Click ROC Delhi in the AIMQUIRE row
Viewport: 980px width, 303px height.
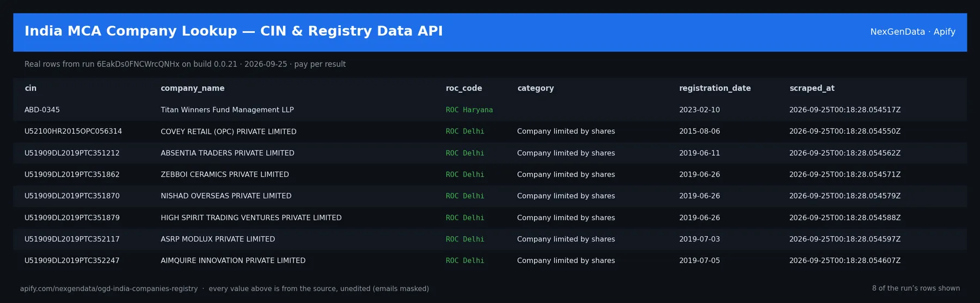(x=465, y=260)
